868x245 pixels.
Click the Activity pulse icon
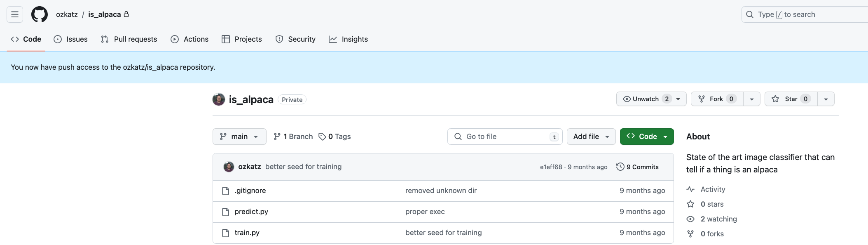click(690, 189)
